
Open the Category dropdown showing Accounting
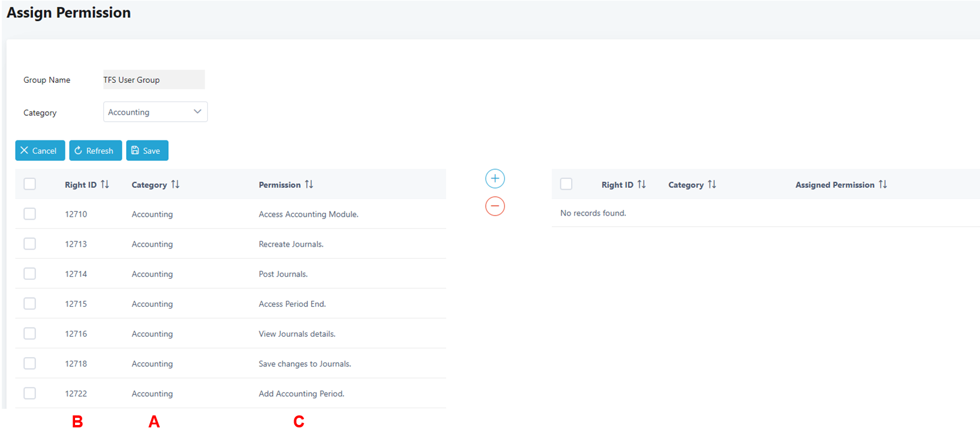pos(156,112)
